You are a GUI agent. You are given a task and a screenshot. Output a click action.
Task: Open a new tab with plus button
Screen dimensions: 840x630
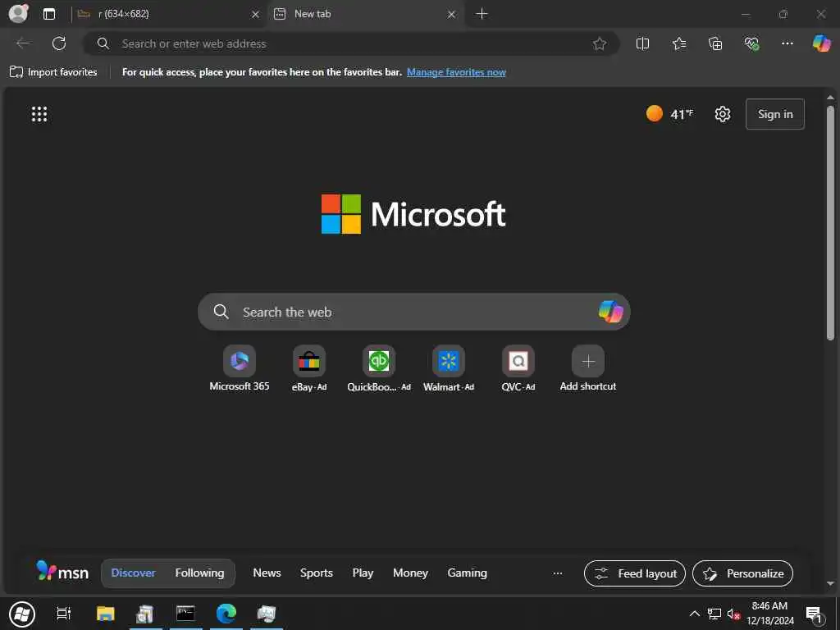(482, 14)
